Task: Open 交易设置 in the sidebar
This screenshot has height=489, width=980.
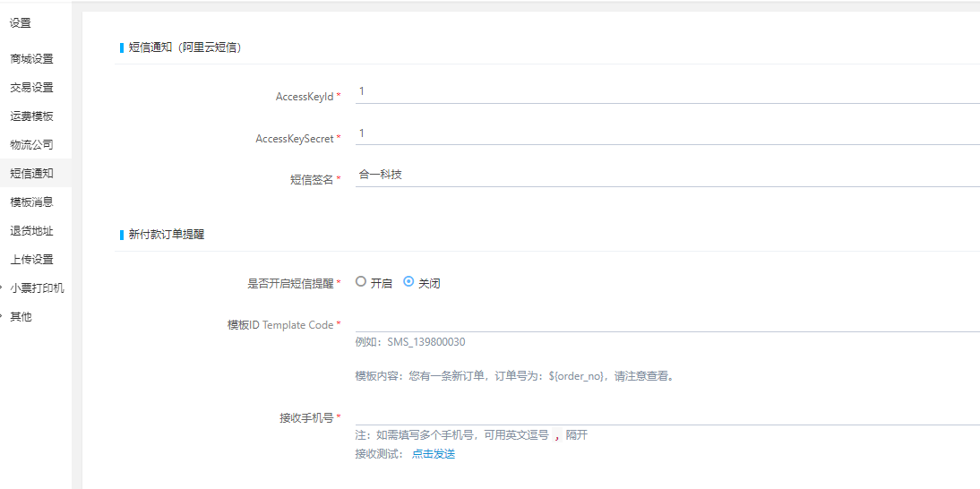Action: 32,88
